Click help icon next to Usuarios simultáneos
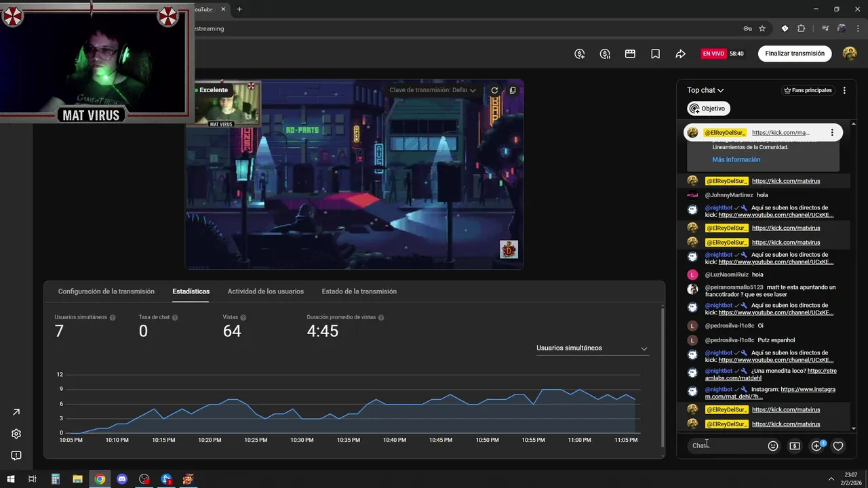The width and height of the screenshot is (868, 488). pyautogui.click(x=113, y=317)
